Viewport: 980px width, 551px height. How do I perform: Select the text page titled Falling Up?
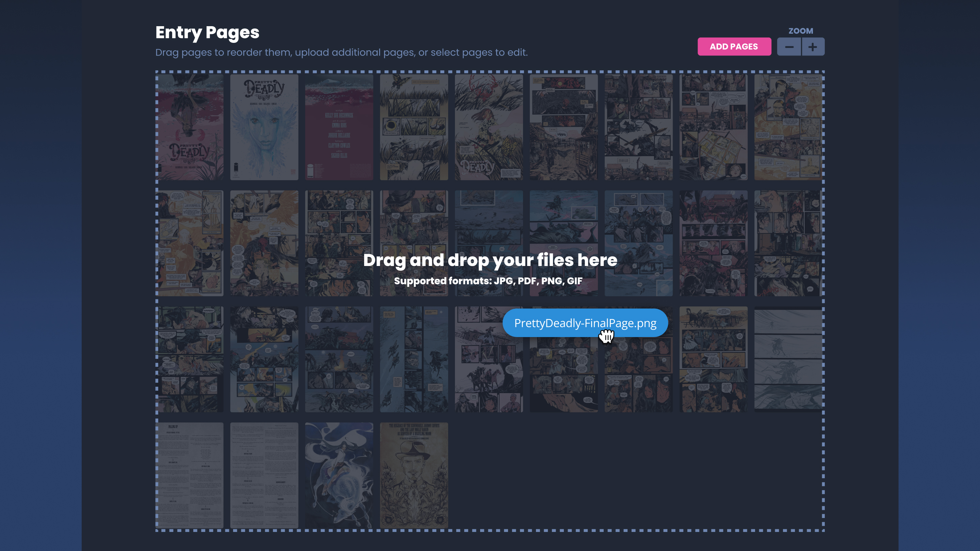[x=190, y=475]
